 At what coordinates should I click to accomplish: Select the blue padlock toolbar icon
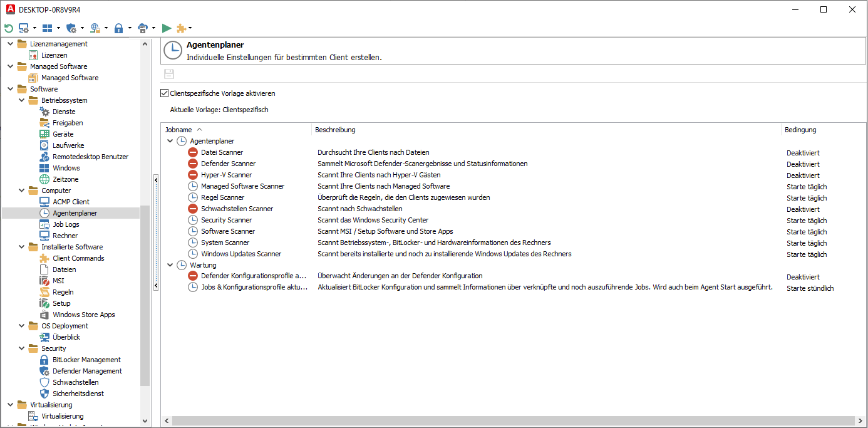pos(118,28)
